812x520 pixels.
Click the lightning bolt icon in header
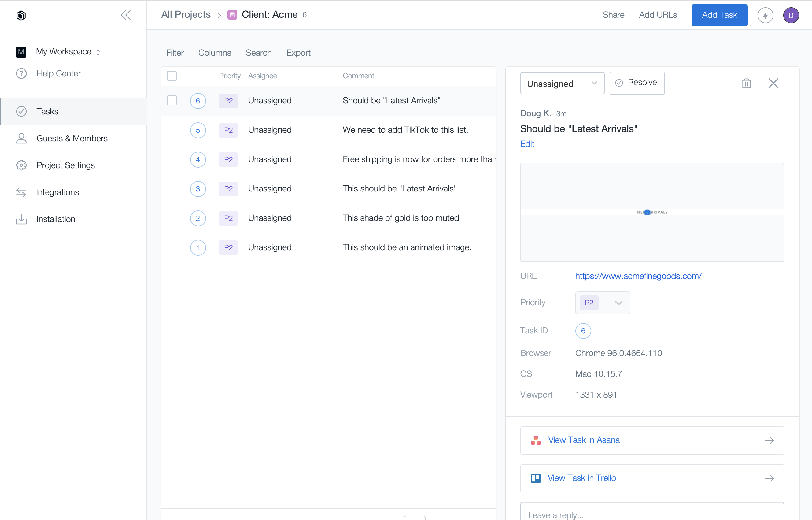765,15
